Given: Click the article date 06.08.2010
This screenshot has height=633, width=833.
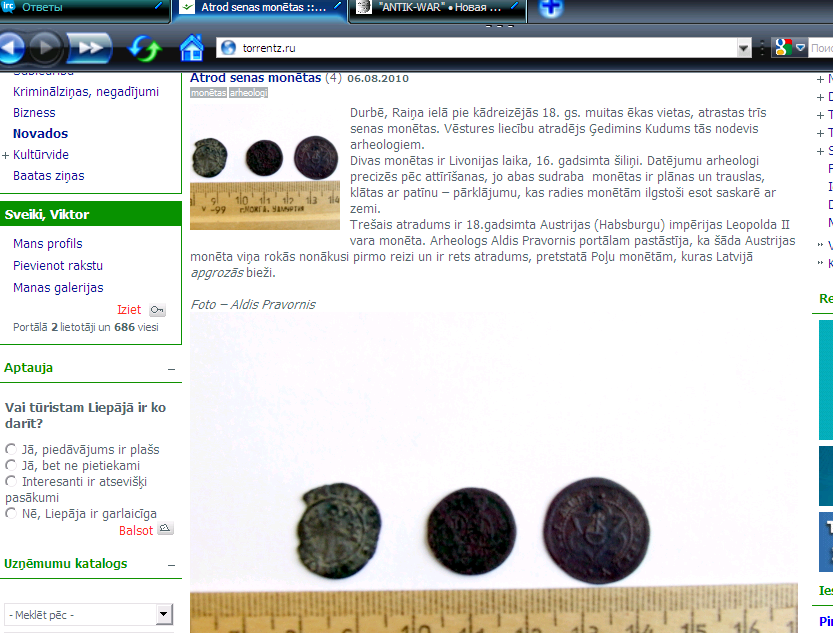Looking at the screenshot, I should click(378, 79).
